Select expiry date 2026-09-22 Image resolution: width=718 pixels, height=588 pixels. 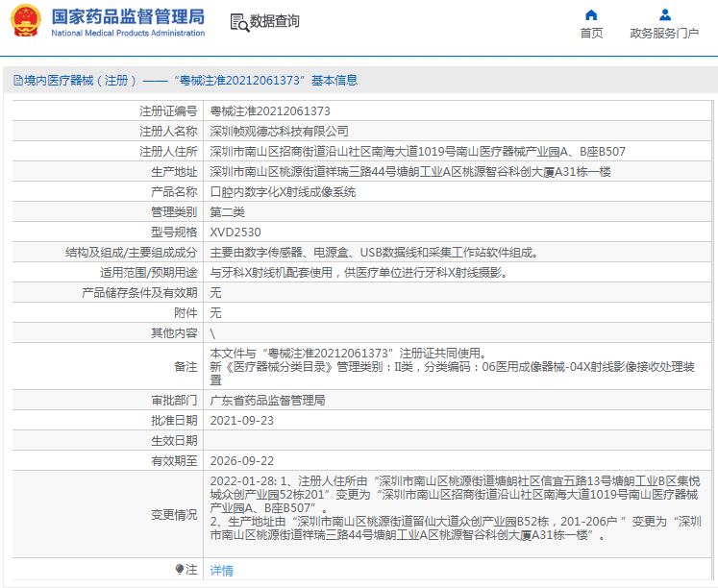coord(242,461)
